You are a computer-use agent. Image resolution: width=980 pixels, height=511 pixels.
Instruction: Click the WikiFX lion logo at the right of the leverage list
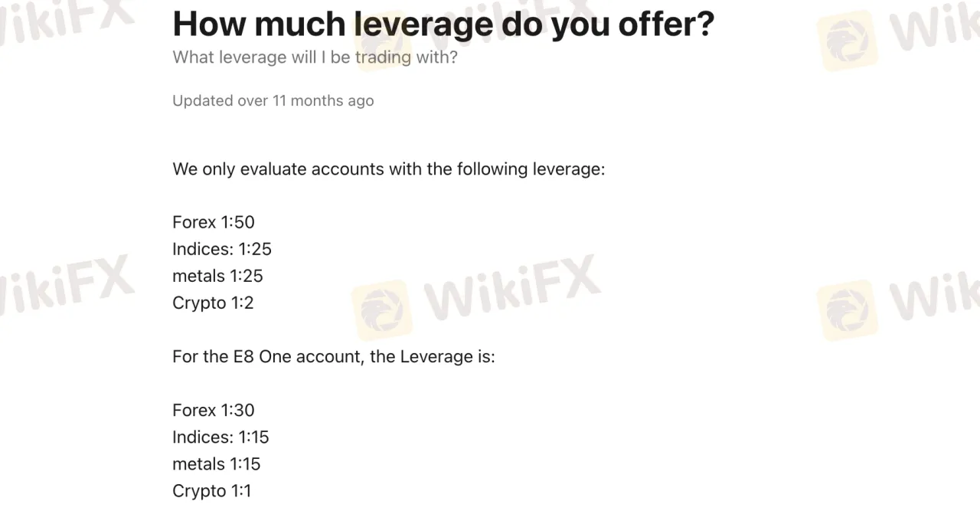coord(847,310)
